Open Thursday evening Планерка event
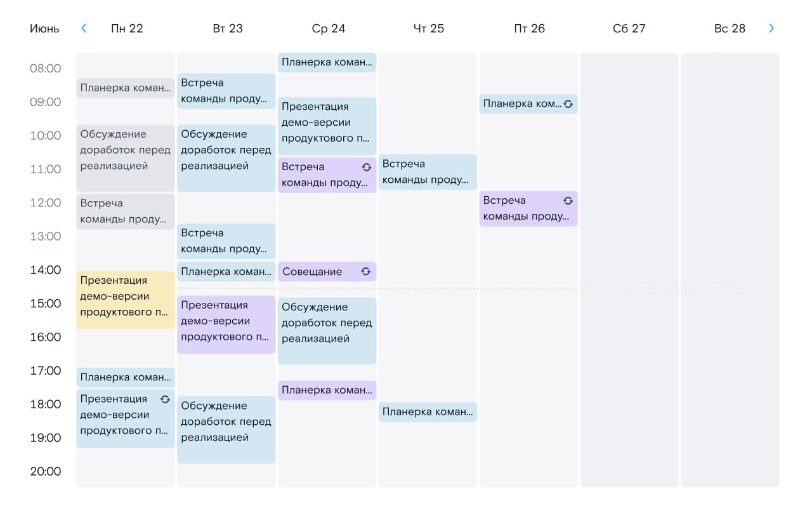This screenshot has width=812, height=508. 428,412
